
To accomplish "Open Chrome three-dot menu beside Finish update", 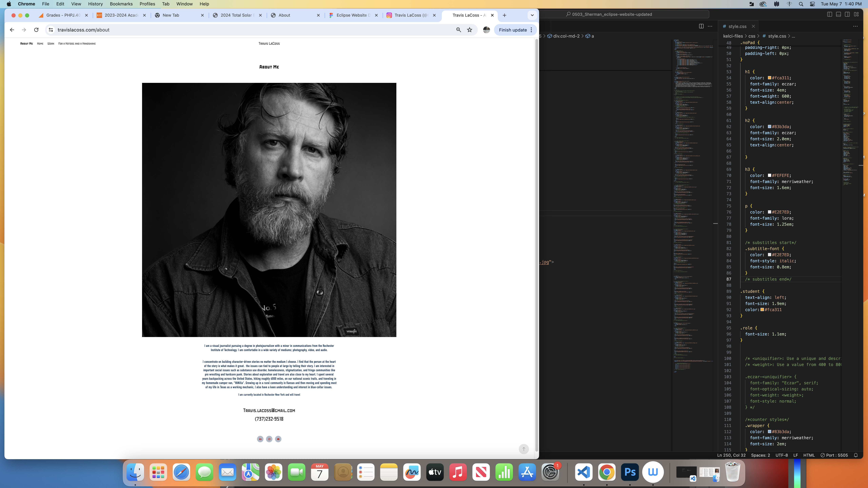I will pos(531,30).
